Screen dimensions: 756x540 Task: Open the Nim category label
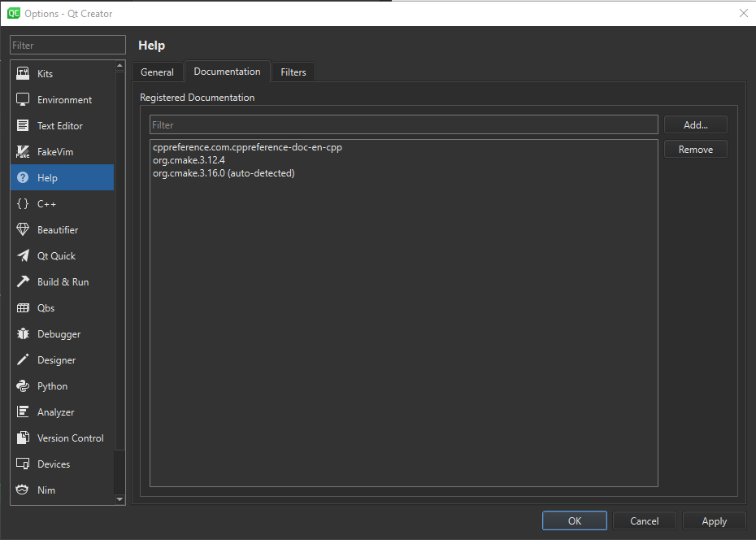coord(46,490)
